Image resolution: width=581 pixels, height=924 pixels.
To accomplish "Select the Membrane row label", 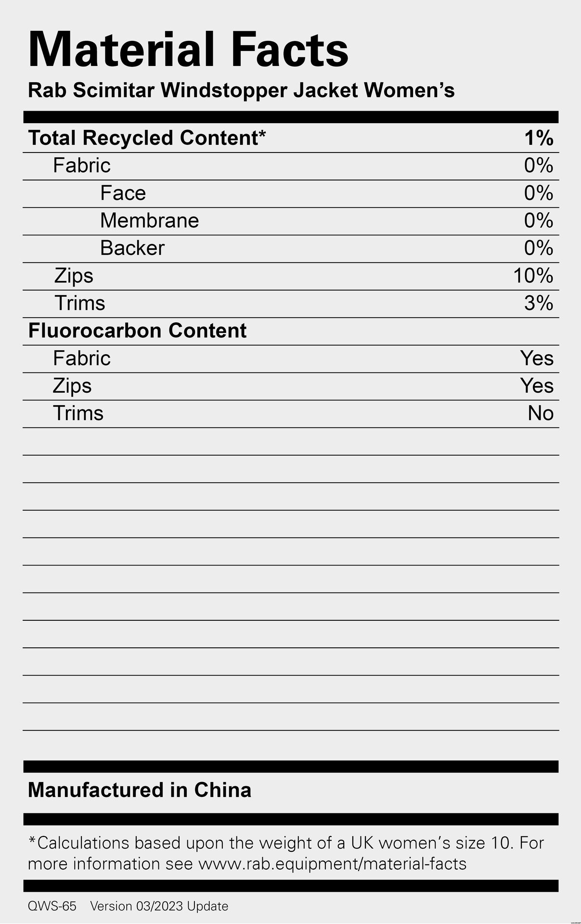I will point(149,221).
